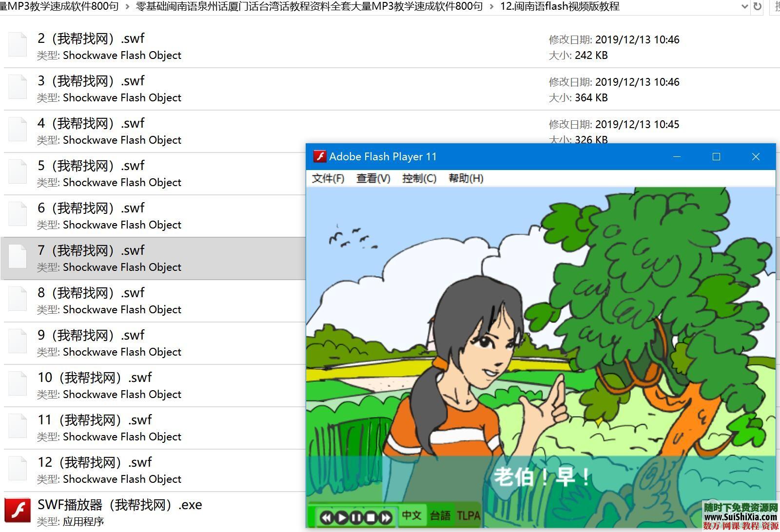Click the refresh icon in the address bar

pos(757,7)
